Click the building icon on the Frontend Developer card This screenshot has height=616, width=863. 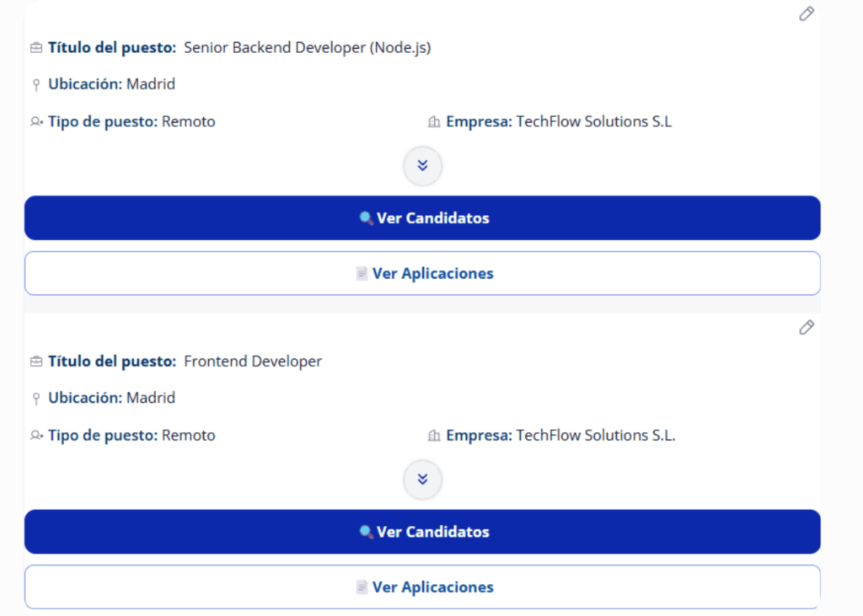coord(433,435)
